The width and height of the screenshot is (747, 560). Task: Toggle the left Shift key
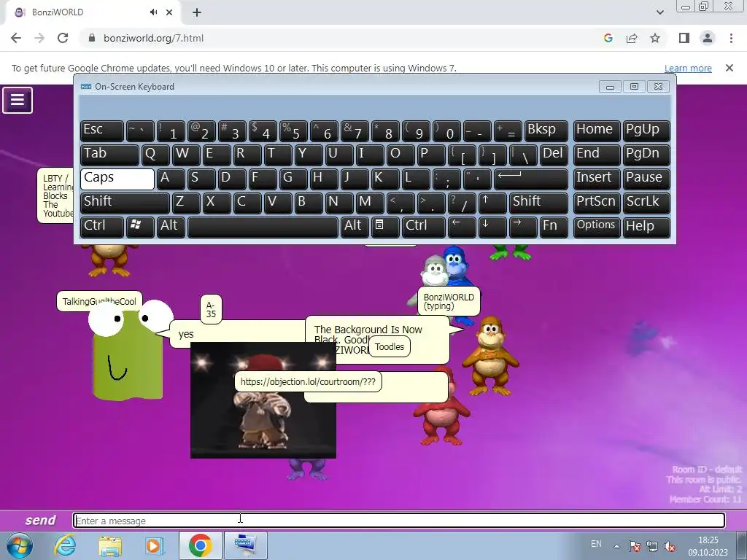pyautogui.click(x=125, y=203)
